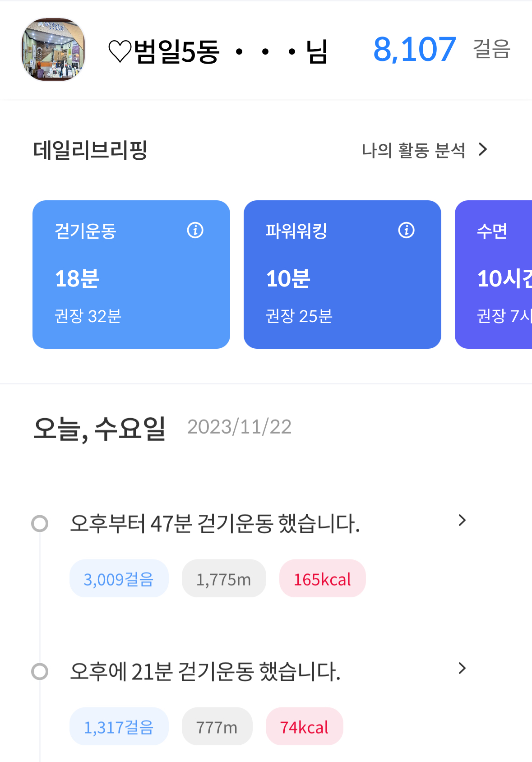Expand the 47분 걷기운동 entry chevron
Viewport: 532px width, 762px height.
[462, 521]
